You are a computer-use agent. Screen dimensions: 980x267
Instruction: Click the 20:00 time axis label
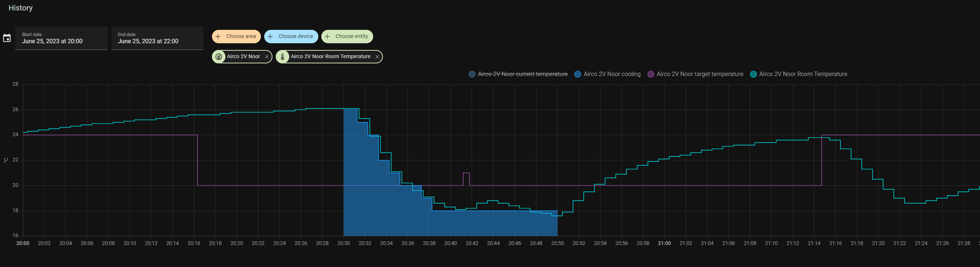click(23, 244)
